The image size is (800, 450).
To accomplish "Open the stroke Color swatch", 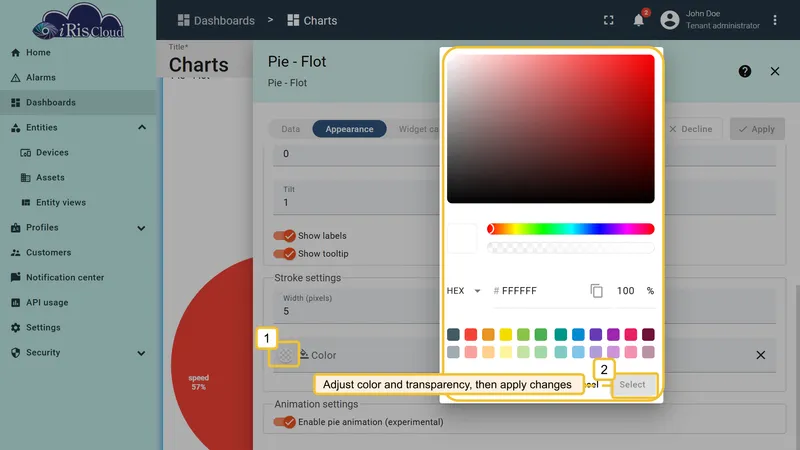I will [x=285, y=355].
